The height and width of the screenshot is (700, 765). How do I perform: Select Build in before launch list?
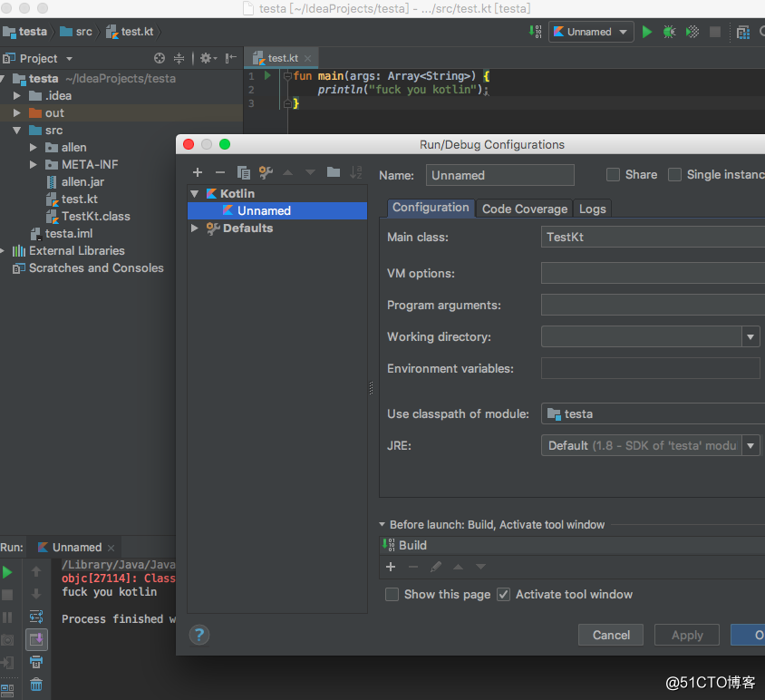click(x=572, y=545)
